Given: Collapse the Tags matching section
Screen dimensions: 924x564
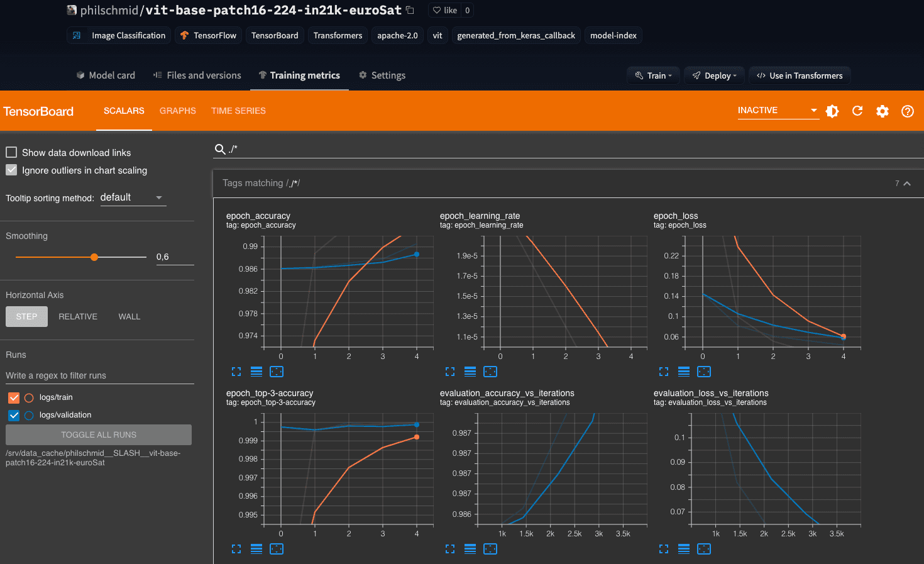Looking at the screenshot, I should 907,184.
